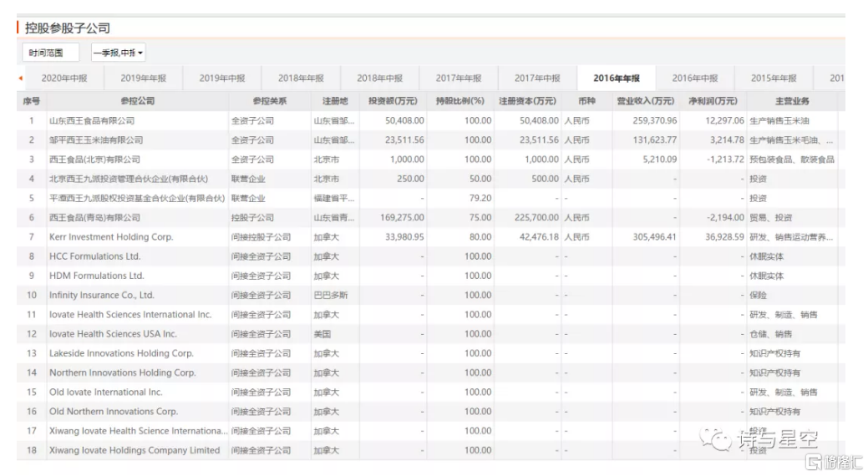Sort by 营业收入(万元) column header
This screenshot has height=476, width=868.
click(646, 101)
